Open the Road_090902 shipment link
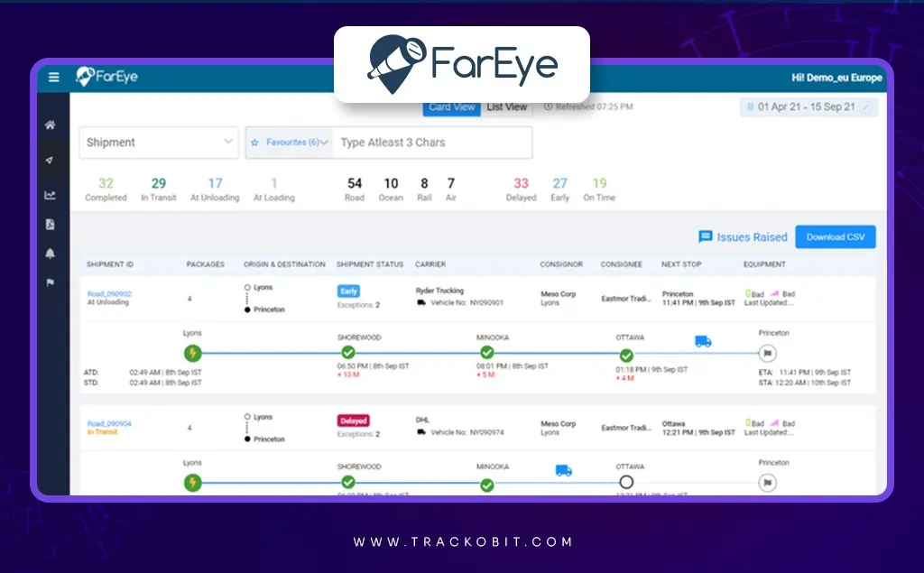Viewport: 924px width, 573px height. 108,294
